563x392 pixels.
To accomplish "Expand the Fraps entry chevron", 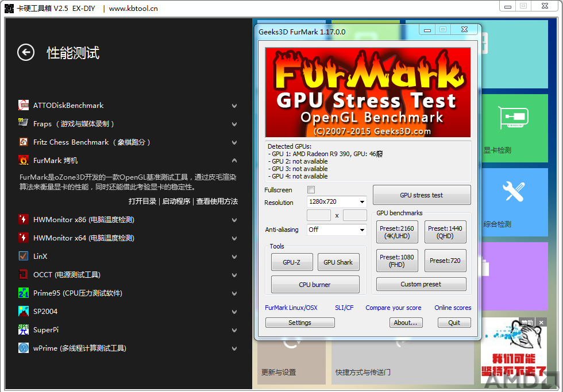I will [x=234, y=124].
